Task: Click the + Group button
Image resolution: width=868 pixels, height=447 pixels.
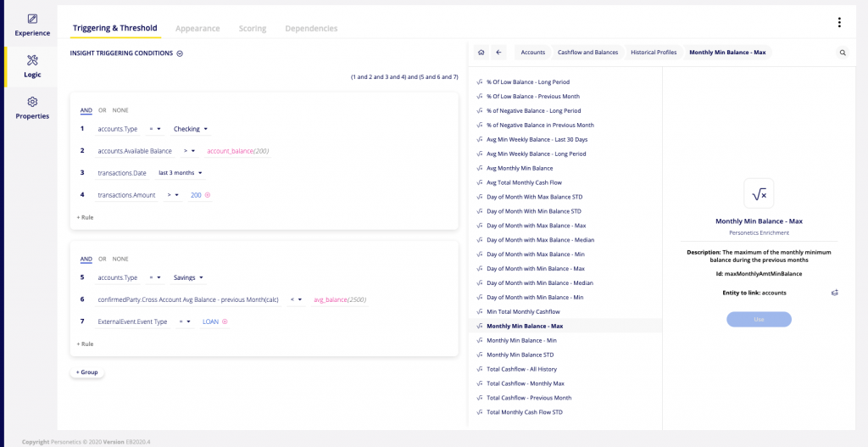Action: pyautogui.click(x=86, y=372)
